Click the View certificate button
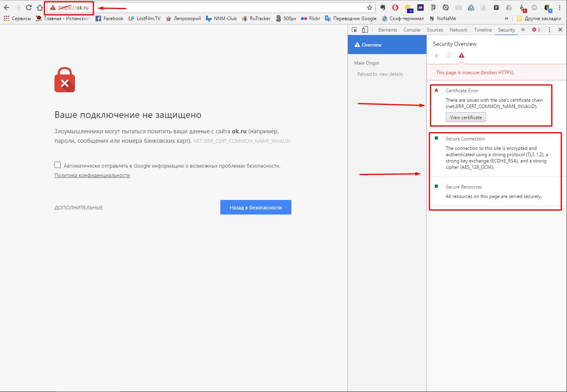This screenshot has height=392, width=567. point(466,117)
